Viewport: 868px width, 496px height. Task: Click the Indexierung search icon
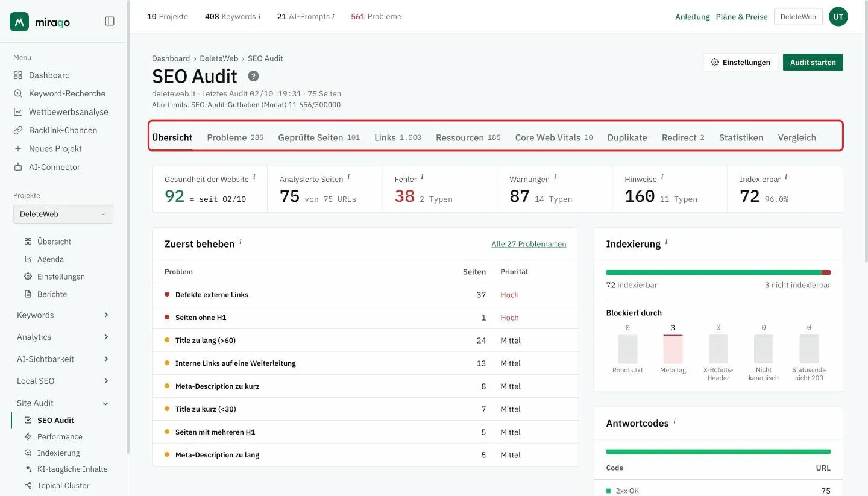point(28,453)
